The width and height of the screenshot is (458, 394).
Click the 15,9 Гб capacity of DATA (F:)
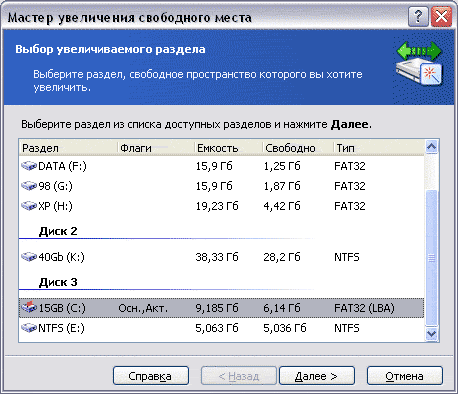click(214, 166)
